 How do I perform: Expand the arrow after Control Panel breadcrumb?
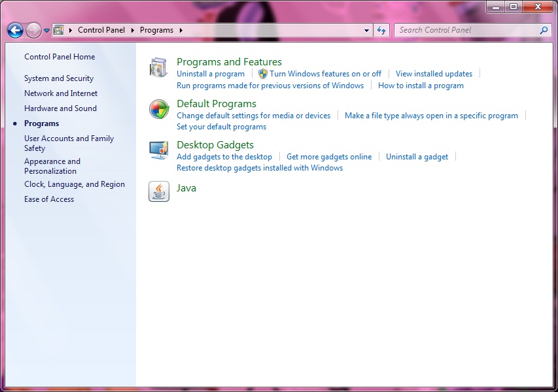(133, 30)
